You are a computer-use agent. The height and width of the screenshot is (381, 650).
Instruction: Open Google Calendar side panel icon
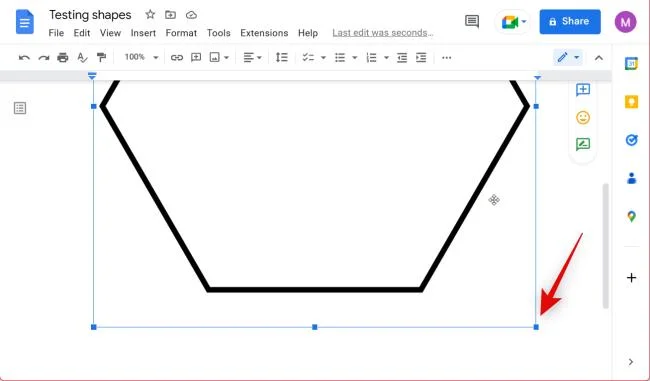(x=631, y=64)
